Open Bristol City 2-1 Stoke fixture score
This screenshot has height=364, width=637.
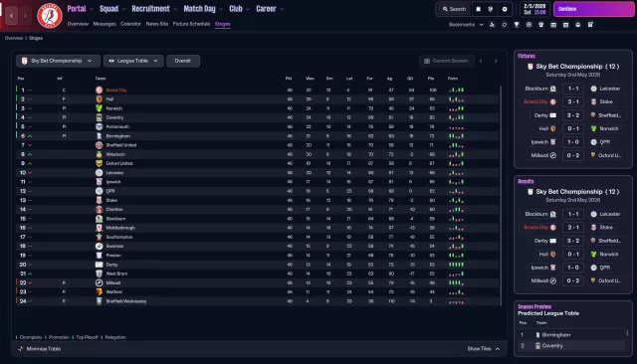(573, 101)
